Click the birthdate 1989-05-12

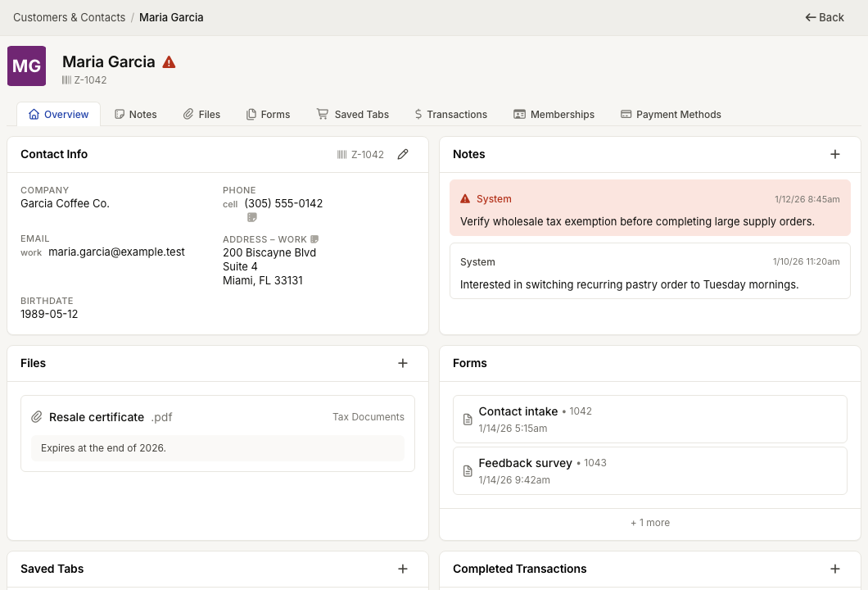pyautogui.click(x=49, y=314)
